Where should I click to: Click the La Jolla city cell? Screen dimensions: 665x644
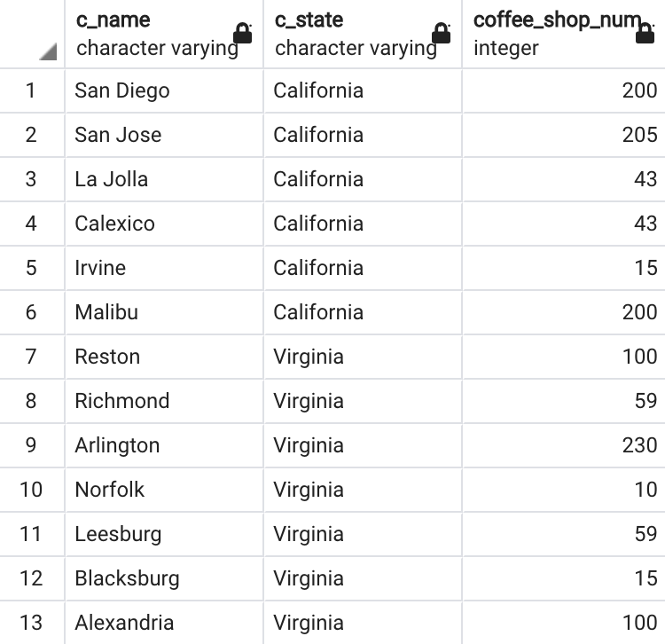[x=164, y=179]
